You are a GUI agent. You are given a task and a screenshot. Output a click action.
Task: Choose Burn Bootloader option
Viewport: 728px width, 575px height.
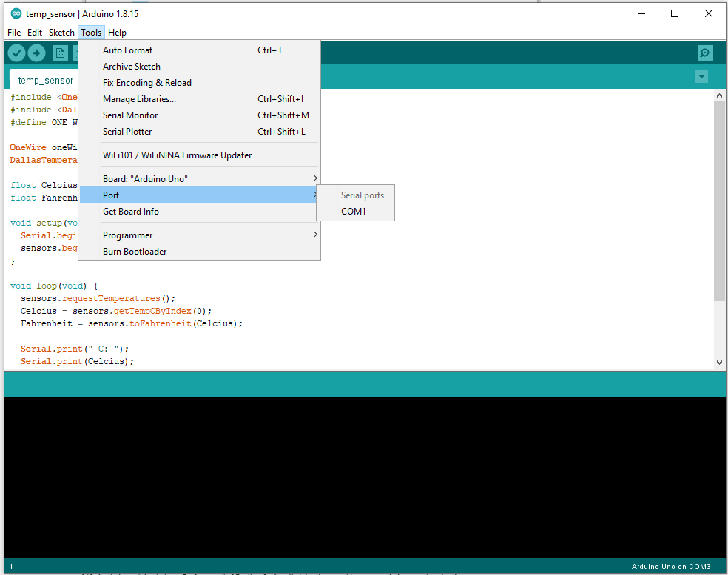pos(135,252)
